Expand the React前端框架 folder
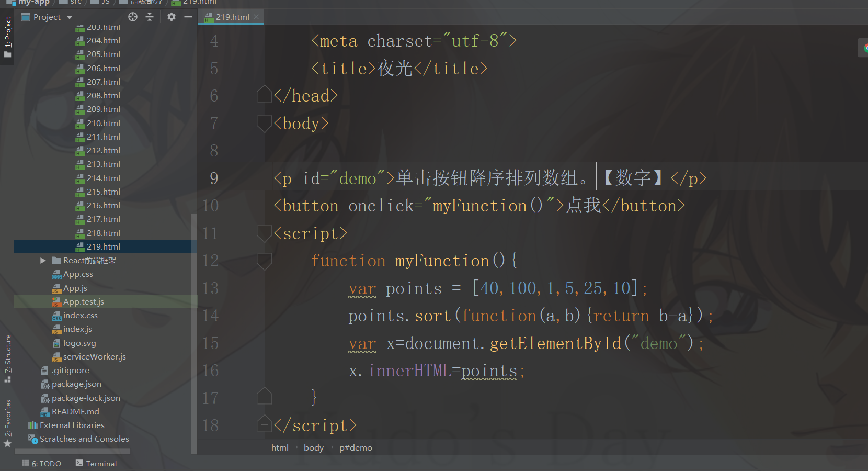This screenshot has width=868, height=471. coord(43,261)
